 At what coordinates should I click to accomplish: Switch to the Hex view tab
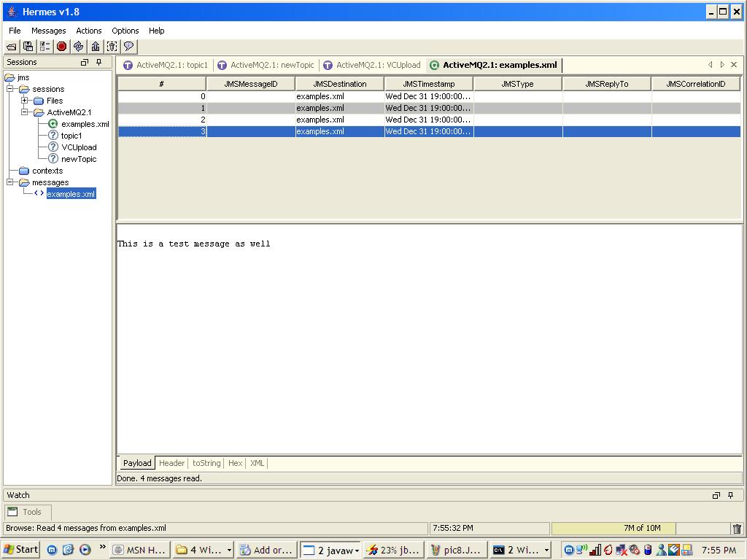pos(236,463)
